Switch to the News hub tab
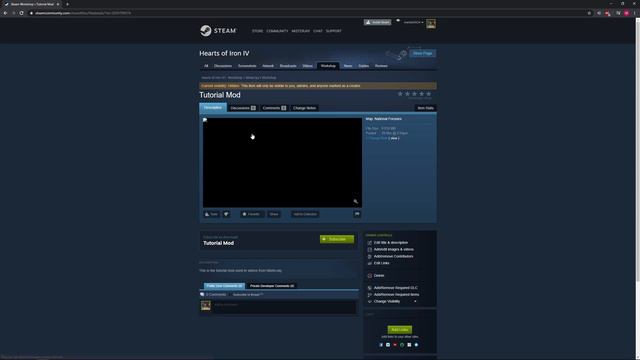This screenshot has width=640, height=360. pyautogui.click(x=348, y=66)
